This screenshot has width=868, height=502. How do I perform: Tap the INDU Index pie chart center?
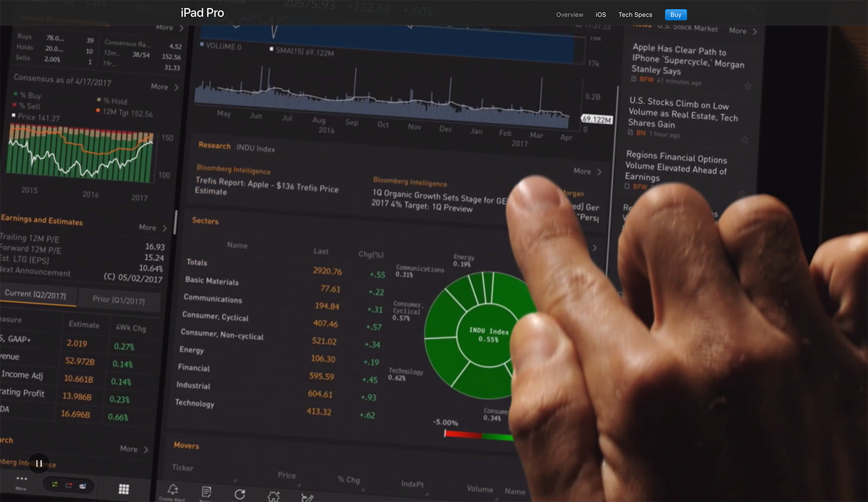[488, 335]
